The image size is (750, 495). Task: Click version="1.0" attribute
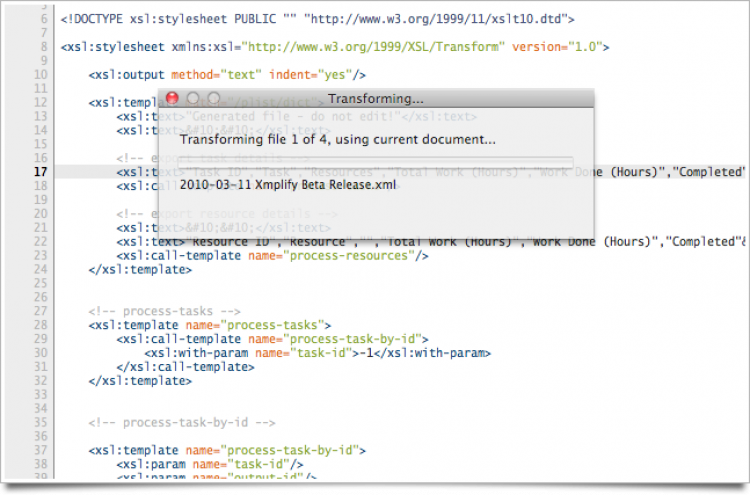point(557,47)
